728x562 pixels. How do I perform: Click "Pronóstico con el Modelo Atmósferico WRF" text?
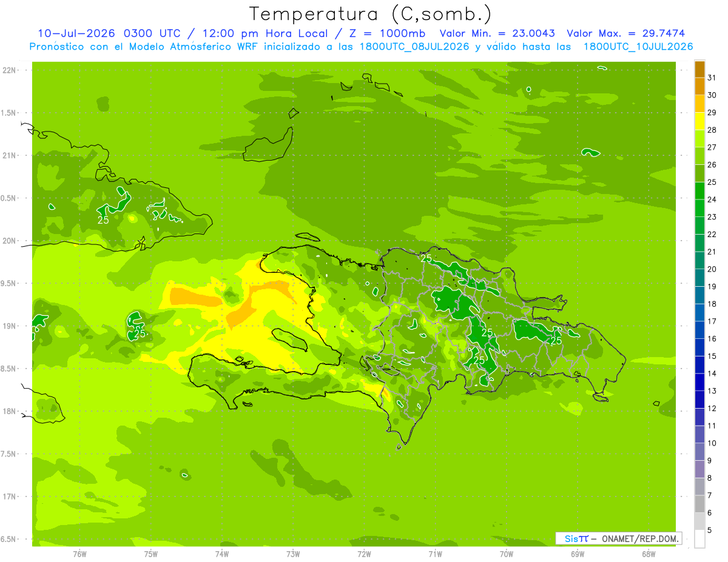pyautogui.click(x=143, y=47)
